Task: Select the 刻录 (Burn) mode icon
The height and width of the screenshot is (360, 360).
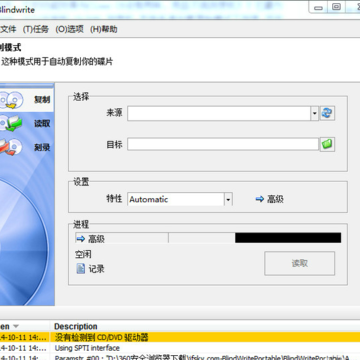Action: pyautogui.click(x=11, y=147)
